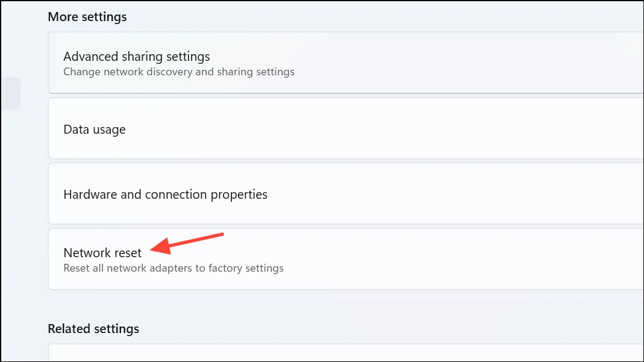Viewport: 644px width, 362px height.
Task: Click the word 'properties' in the Hardware row
Action: click(x=239, y=195)
